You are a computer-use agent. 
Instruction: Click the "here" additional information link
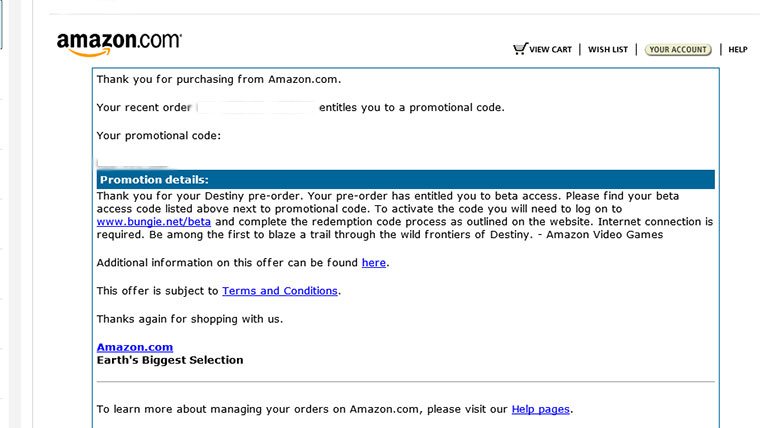[373, 263]
